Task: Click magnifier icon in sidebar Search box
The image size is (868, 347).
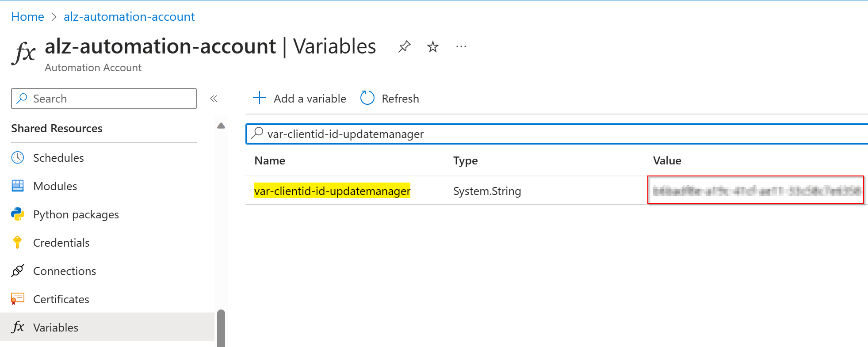Action: pyautogui.click(x=22, y=98)
